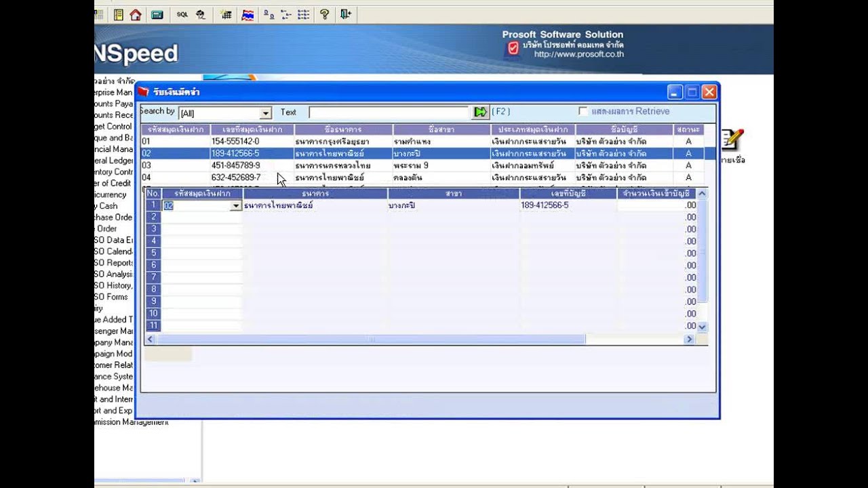
Task: Select bank list row with code 01
Action: click(x=422, y=142)
